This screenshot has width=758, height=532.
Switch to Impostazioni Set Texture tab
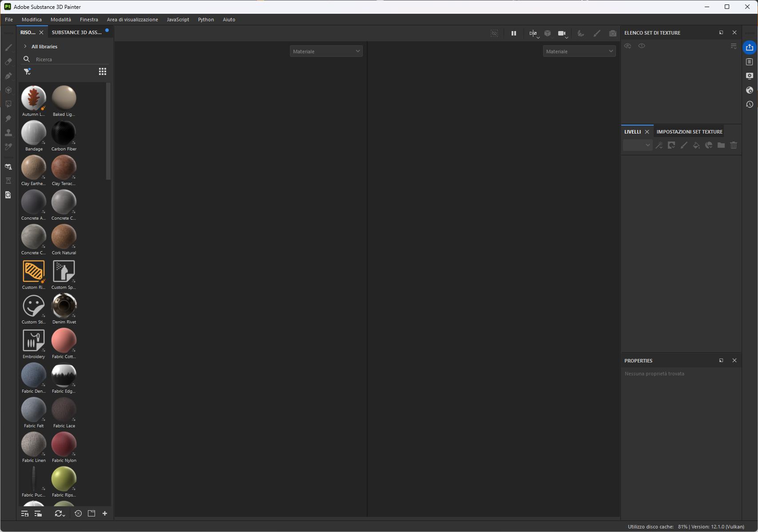[690, 132]
